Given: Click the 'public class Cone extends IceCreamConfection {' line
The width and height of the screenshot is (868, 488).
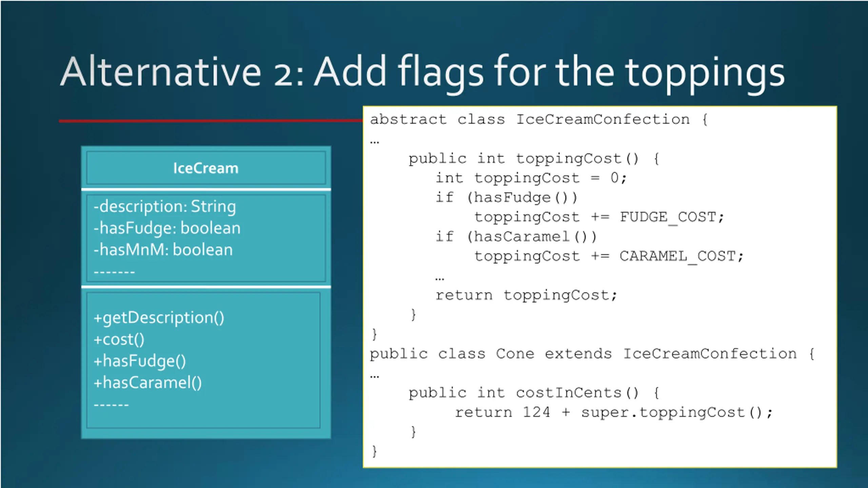Looking at the screenshot, I should pos(592,354).
